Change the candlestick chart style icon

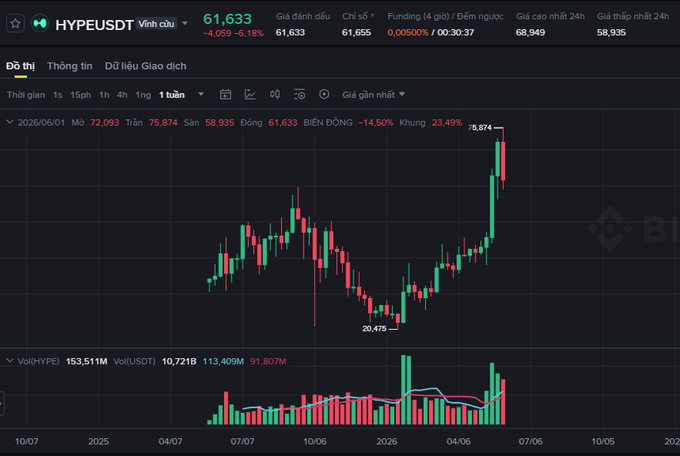pyautogui.click(x=275, y=94)
